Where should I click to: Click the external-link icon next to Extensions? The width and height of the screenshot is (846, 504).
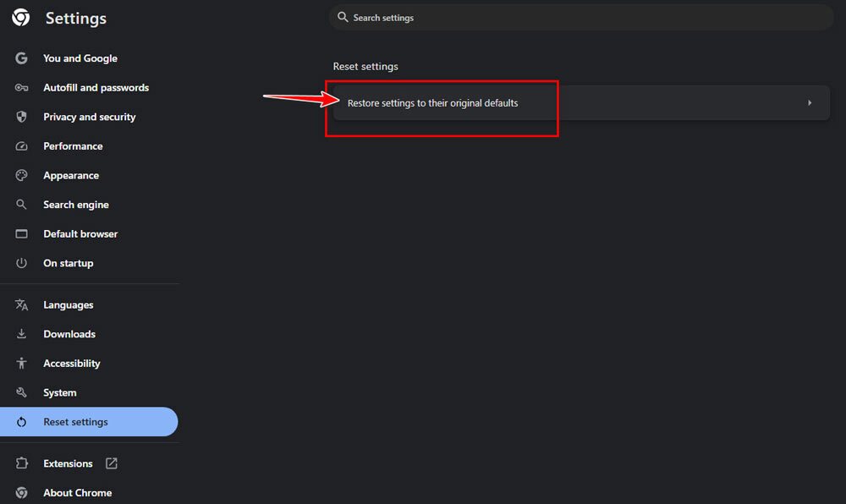[x=111, y=463]
